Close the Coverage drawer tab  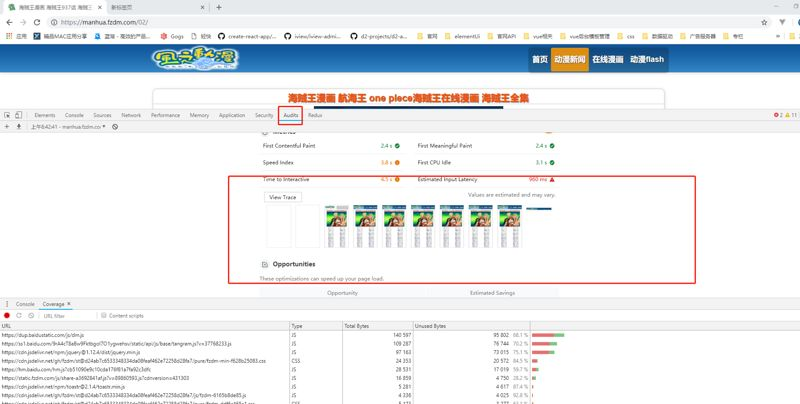(x=69, y=304)
